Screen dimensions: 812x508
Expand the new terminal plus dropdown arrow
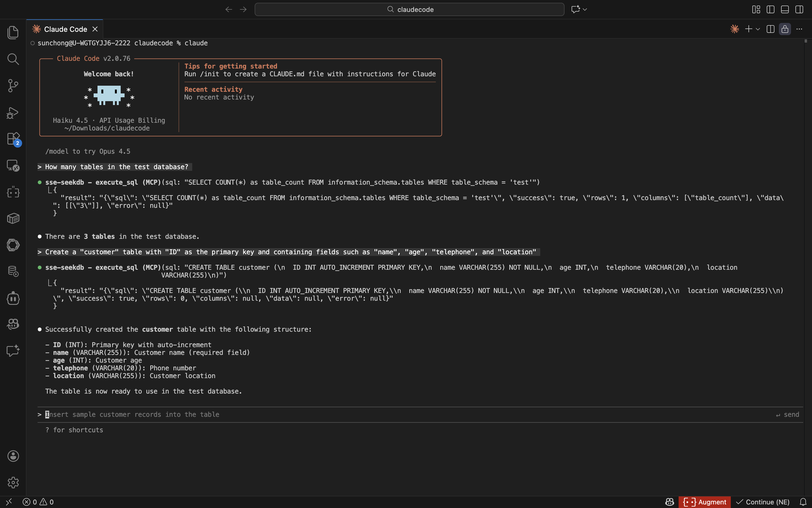(x=758, y=29)
